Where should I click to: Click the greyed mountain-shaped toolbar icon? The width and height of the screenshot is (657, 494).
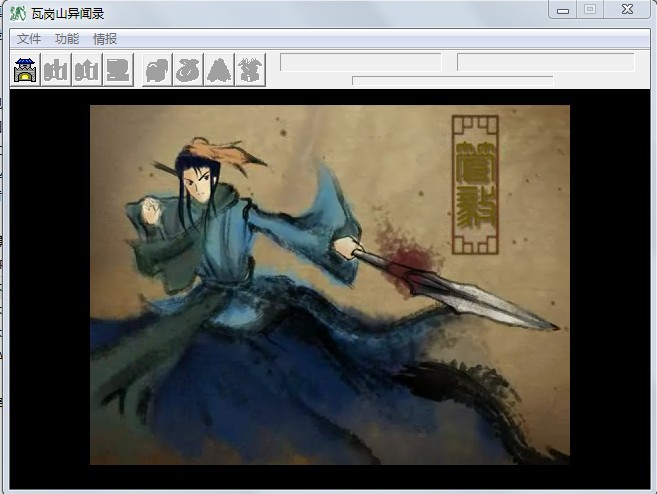coord(220,70)
